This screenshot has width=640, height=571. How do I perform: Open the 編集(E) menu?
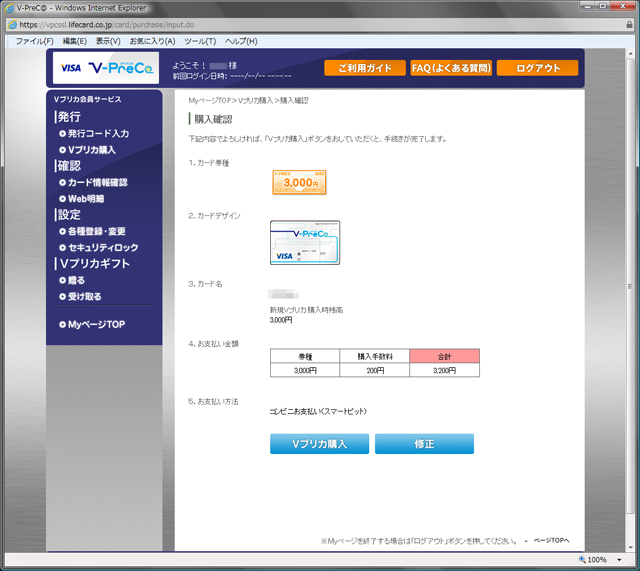(x=75, y=41)
